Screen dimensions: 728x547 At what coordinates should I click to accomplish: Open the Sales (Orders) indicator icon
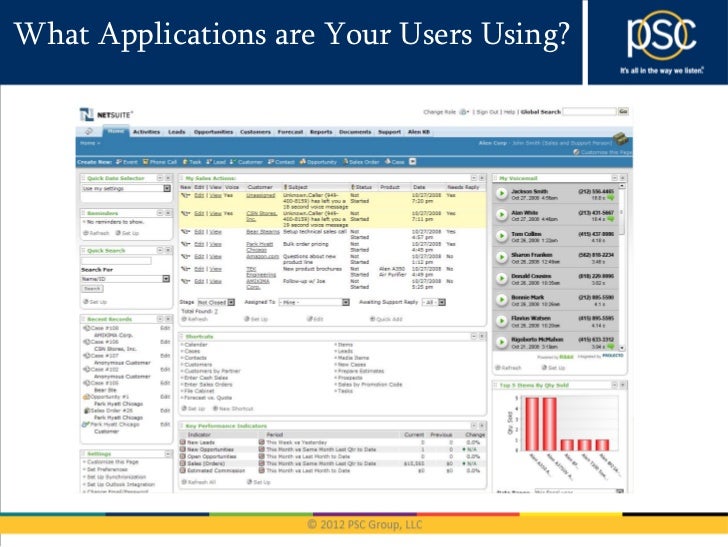pyautogui.click(x=182, y=463)
